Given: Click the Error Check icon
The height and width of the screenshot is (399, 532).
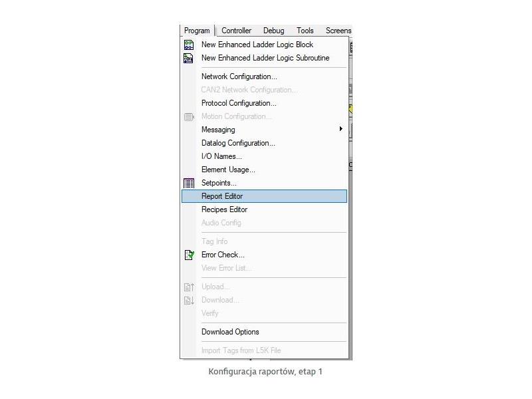Looking at the screenshot, I should click(189, 255).
